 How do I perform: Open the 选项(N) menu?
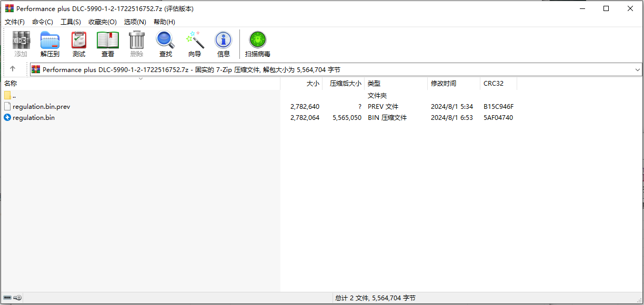point(135,22)
